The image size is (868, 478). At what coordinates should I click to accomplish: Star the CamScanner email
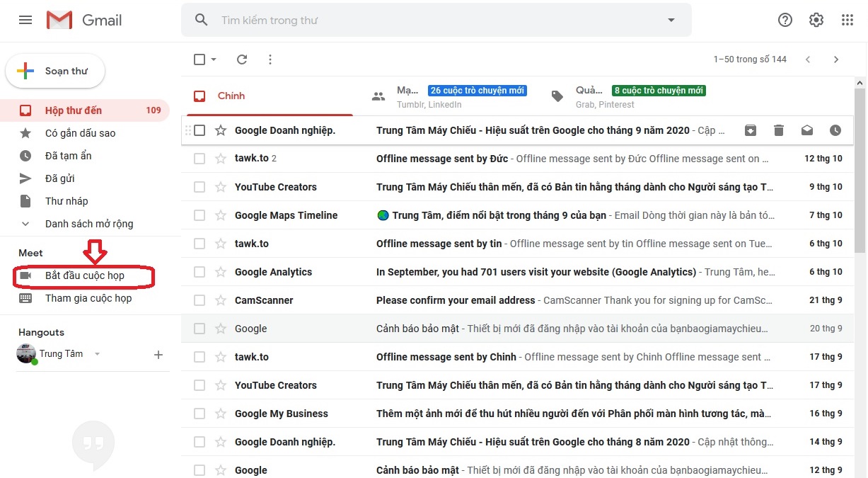221,300
